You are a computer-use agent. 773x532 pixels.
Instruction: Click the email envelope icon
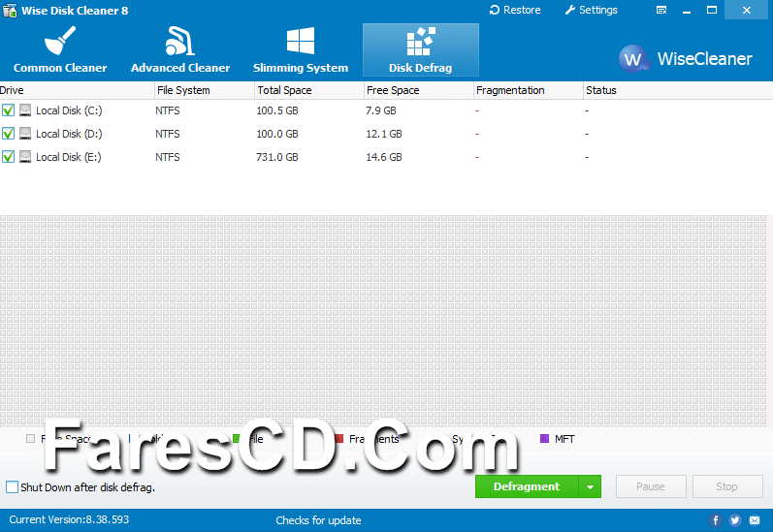coord(755,520)
